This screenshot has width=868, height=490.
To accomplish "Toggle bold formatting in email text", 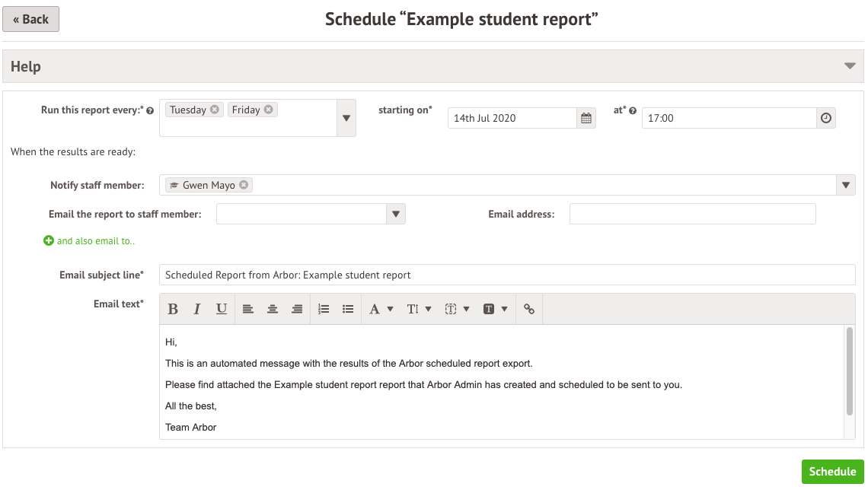I will (x=173, y=309).
